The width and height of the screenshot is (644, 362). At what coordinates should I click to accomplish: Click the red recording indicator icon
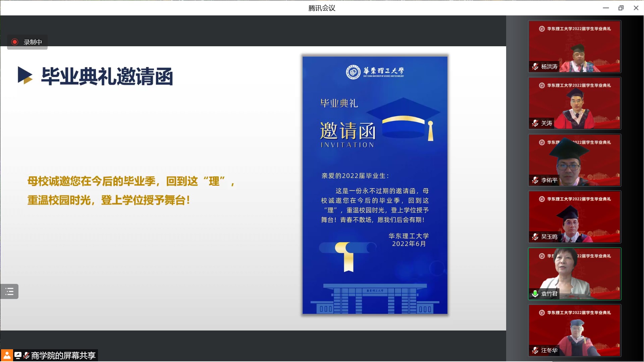click(x=15, y=42)
